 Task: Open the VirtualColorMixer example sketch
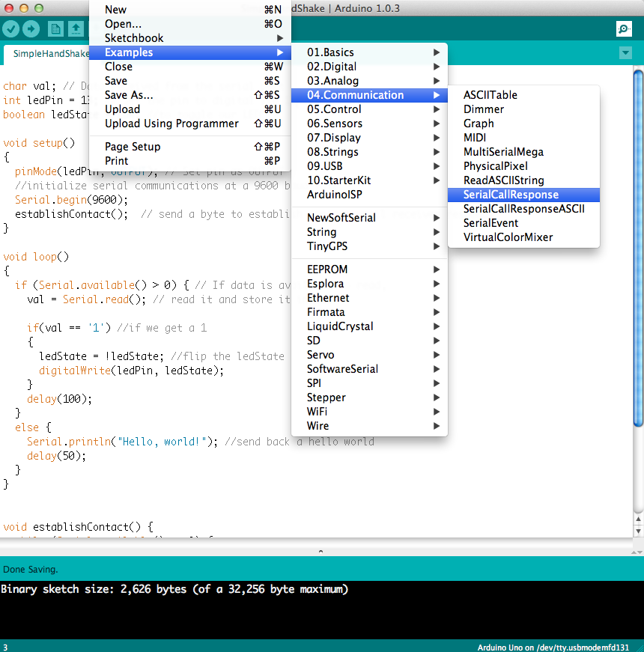523,237
